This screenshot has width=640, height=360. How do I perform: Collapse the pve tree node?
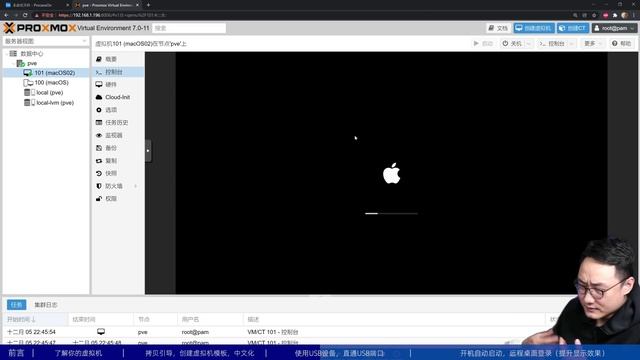point(13,64)
